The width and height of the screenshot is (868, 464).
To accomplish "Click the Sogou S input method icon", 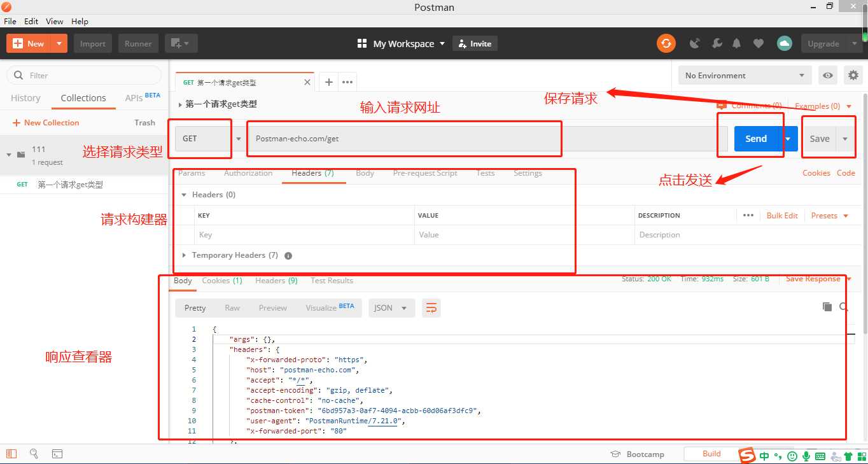I will pyautogui.click(x=746, y=456).
